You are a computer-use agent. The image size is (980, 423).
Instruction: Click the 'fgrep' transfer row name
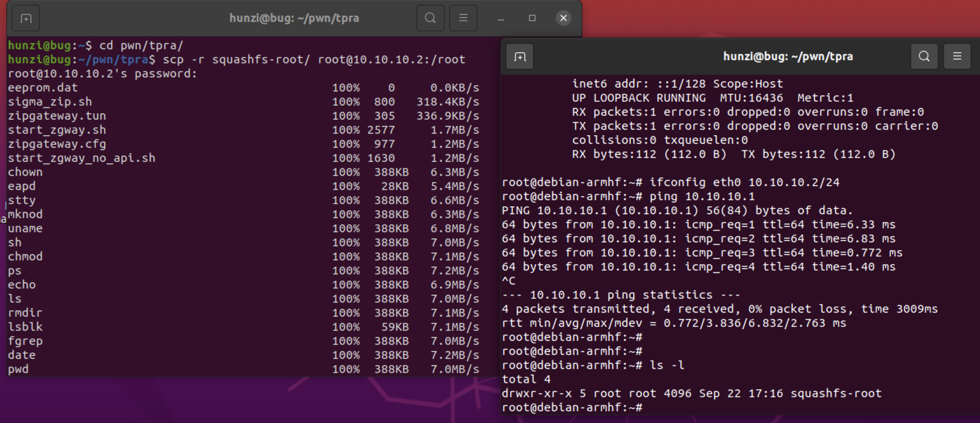[x=25, y=341]
